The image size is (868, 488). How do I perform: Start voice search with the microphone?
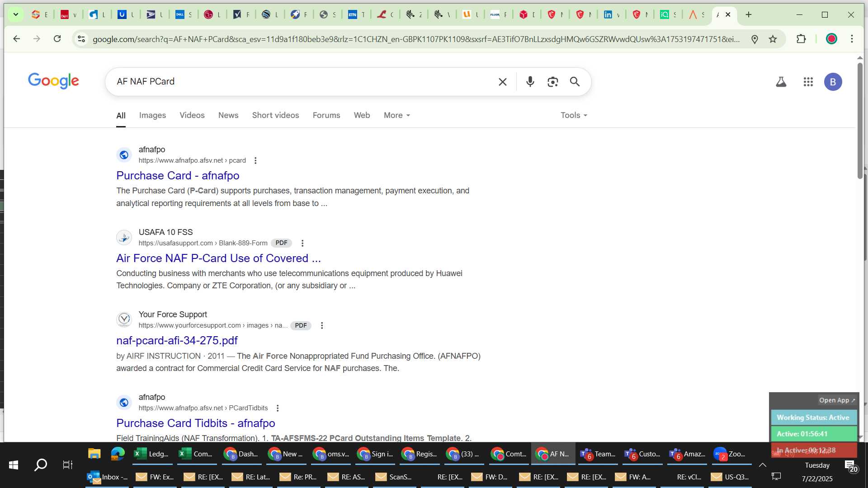click(x=530, y=82)
